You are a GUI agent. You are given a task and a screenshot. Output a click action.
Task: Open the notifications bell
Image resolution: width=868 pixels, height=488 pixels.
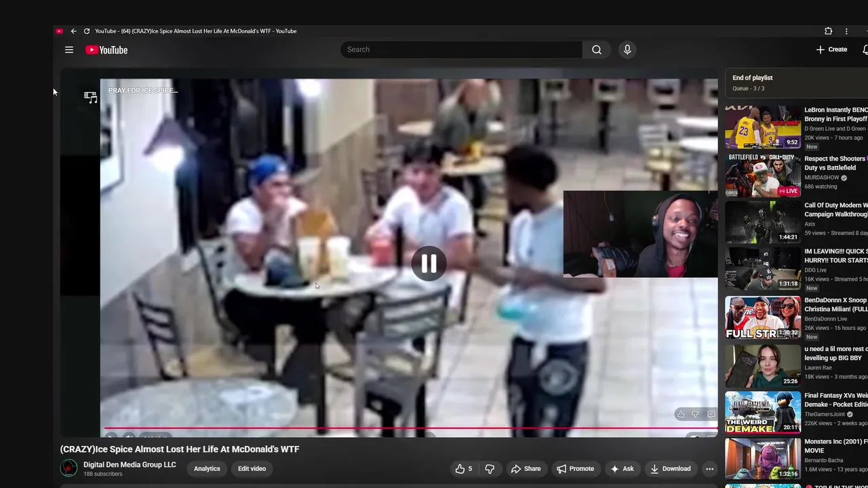(x=865, y=49)
